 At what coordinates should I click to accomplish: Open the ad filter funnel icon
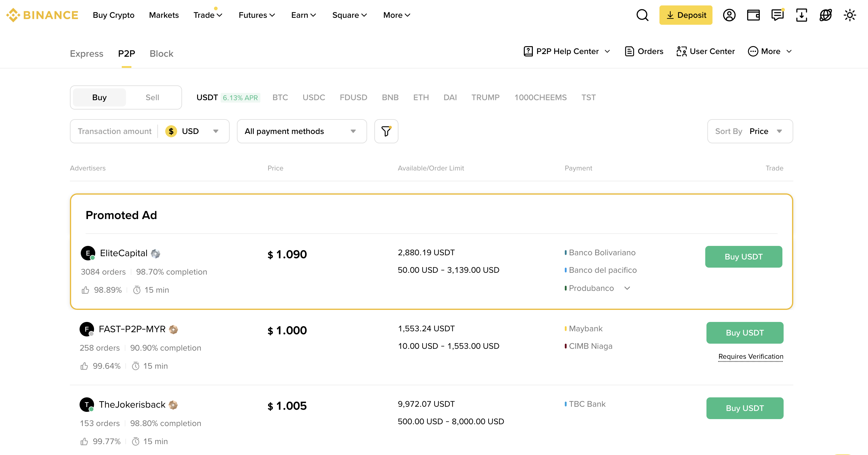pyautogui.click(x=386, y=131)
